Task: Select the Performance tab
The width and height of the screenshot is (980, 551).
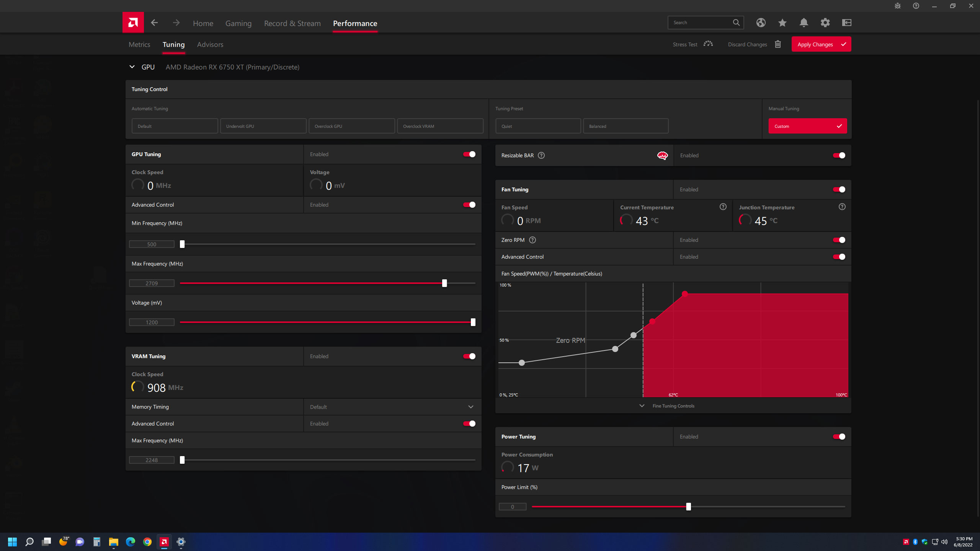Action: pos(355,23)
